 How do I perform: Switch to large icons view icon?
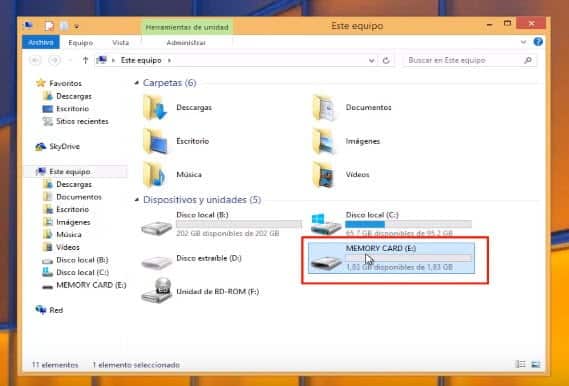tap(536, 364)
